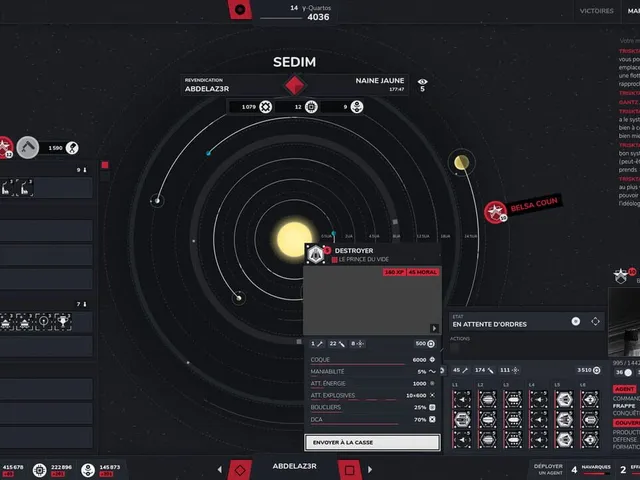
Task: Click the red star commander badge at left
Action: [5, 147]
